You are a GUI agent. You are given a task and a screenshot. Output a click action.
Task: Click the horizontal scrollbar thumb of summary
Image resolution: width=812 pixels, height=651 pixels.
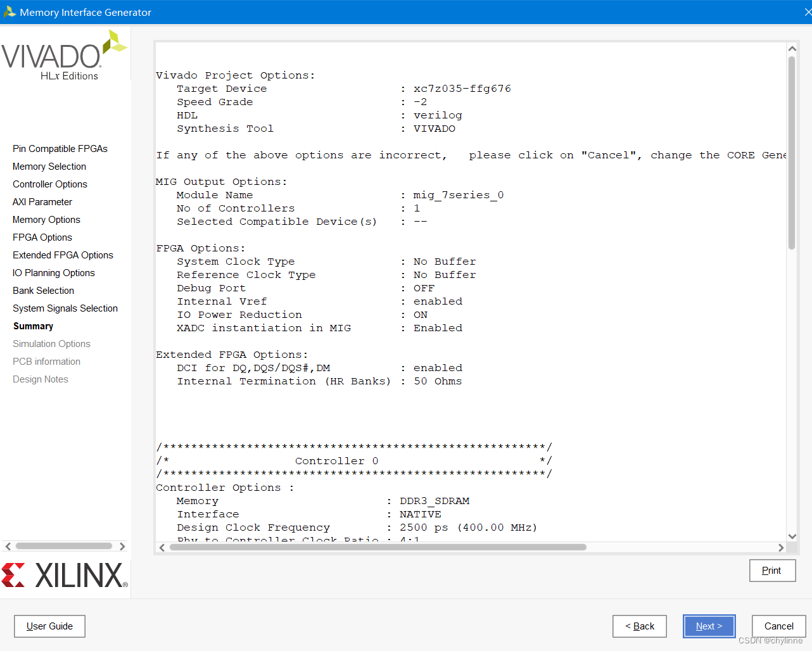coord(378,547)
